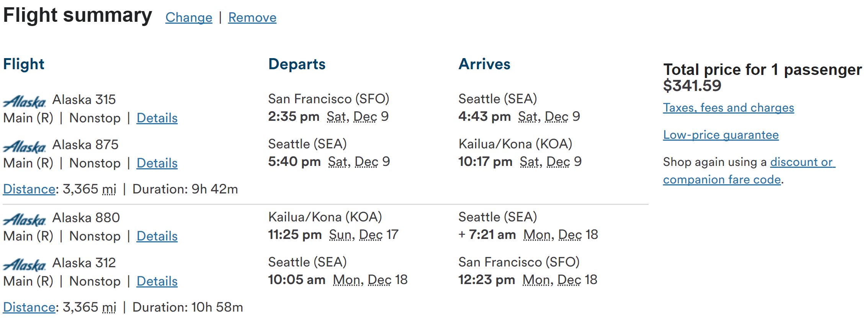
Task: Open Taxes, fees and charges breakdown
Action: coord(728,108)
